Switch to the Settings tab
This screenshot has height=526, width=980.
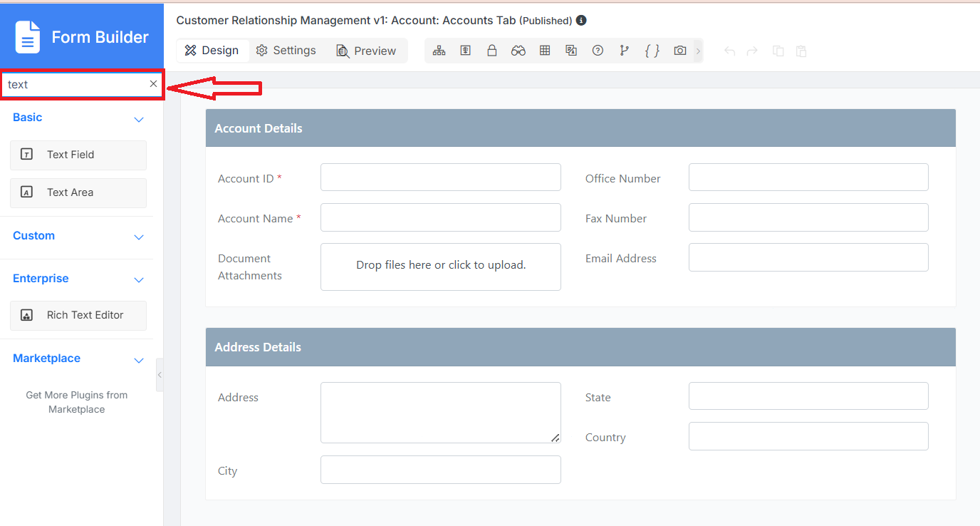coord(286,51)
